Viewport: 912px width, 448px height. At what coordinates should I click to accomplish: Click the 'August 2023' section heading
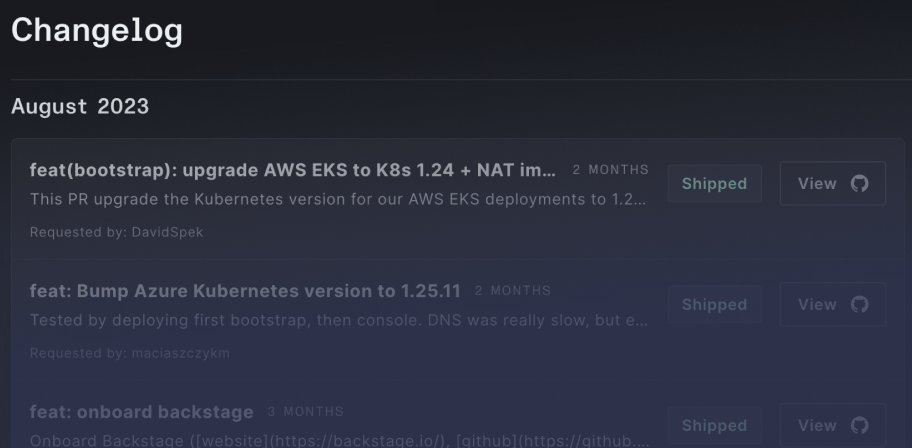click(80, 106)
